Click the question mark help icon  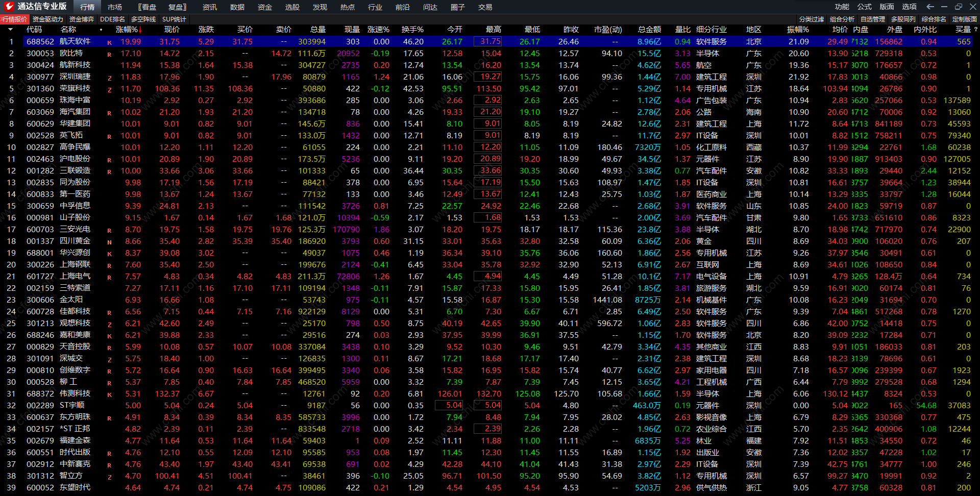pos(975,30)
